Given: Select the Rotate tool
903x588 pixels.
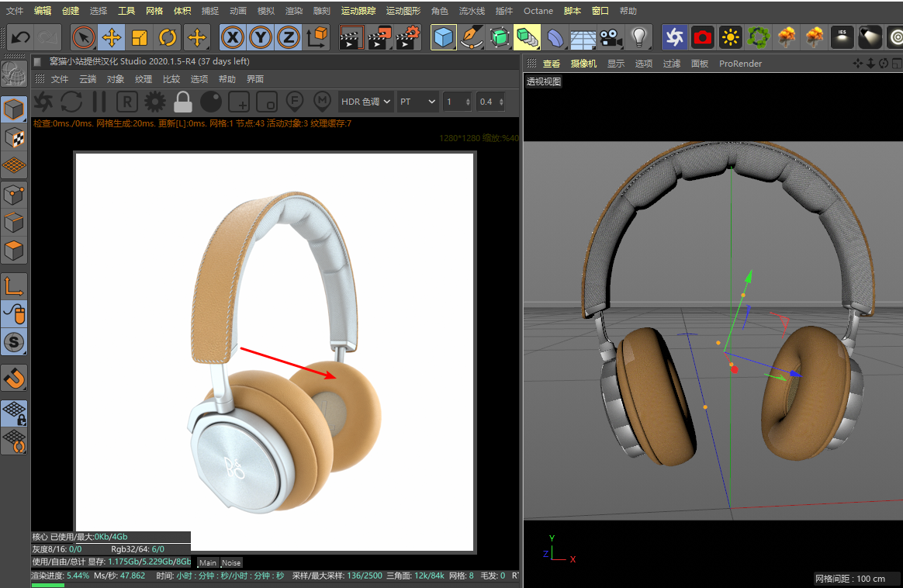Looking at the screenshot, I should pos(168,37).
